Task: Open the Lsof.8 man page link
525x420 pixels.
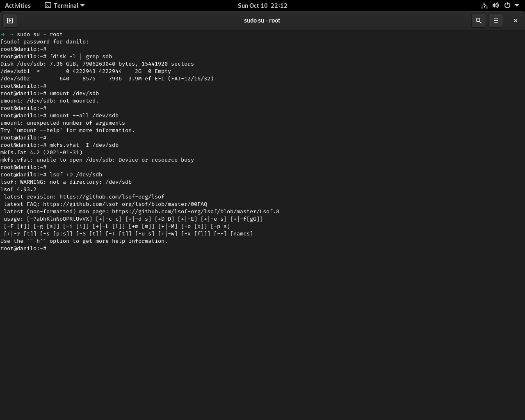Action: pyautogui.click(x=195, y=212)
